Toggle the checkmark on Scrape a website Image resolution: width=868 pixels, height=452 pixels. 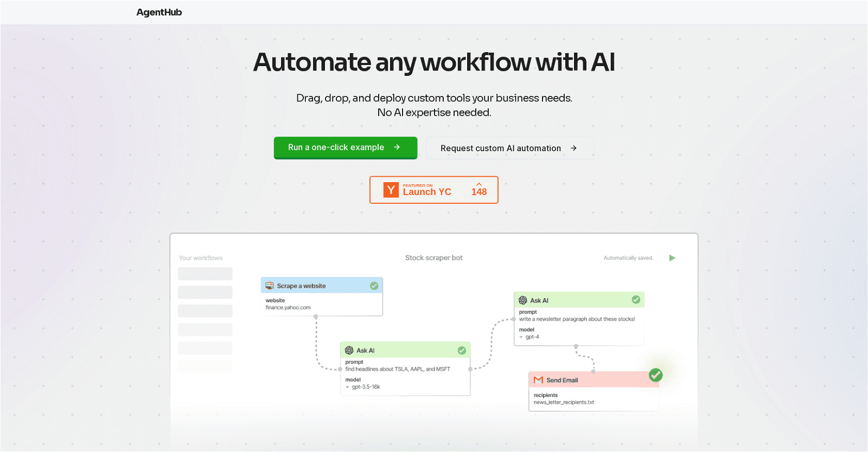click(374, 286)
